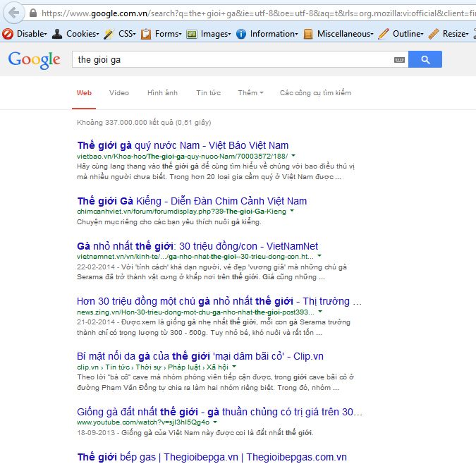Open the Resize toolbar menu
The image size is (476, 464).
coord(448,34)
